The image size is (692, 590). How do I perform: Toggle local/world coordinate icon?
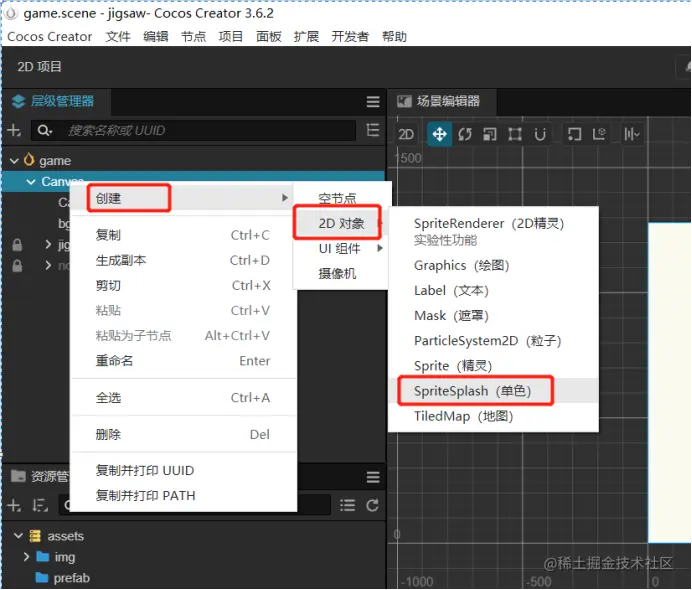[x=599, y=134]
